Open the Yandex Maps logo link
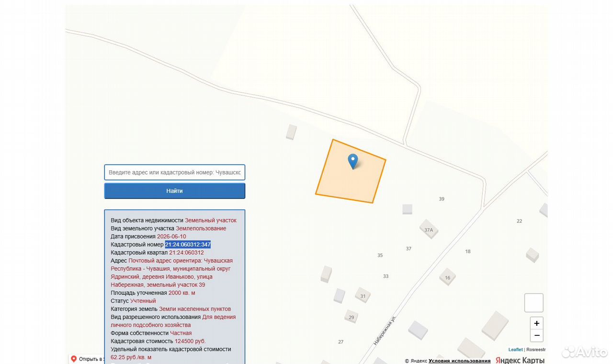Viewport: 613px width, 364px height. tap(520, 360)
